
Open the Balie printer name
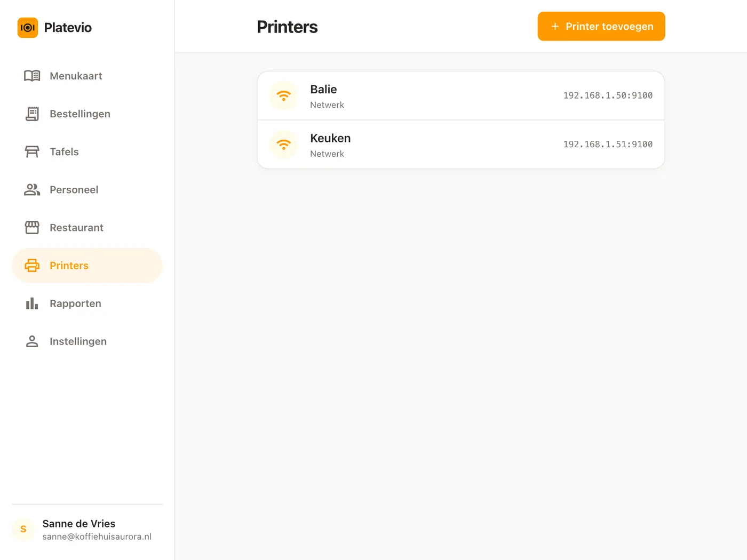(323, 89)
